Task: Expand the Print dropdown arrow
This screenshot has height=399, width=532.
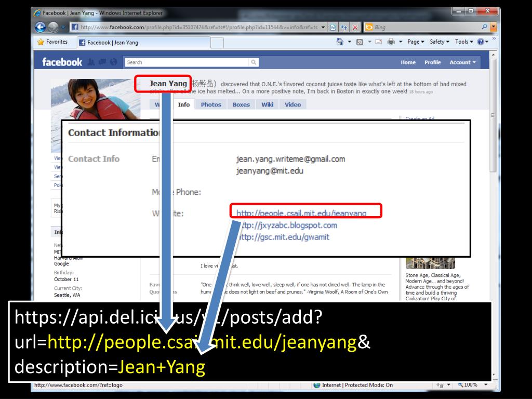Action: tap(401, 42)
